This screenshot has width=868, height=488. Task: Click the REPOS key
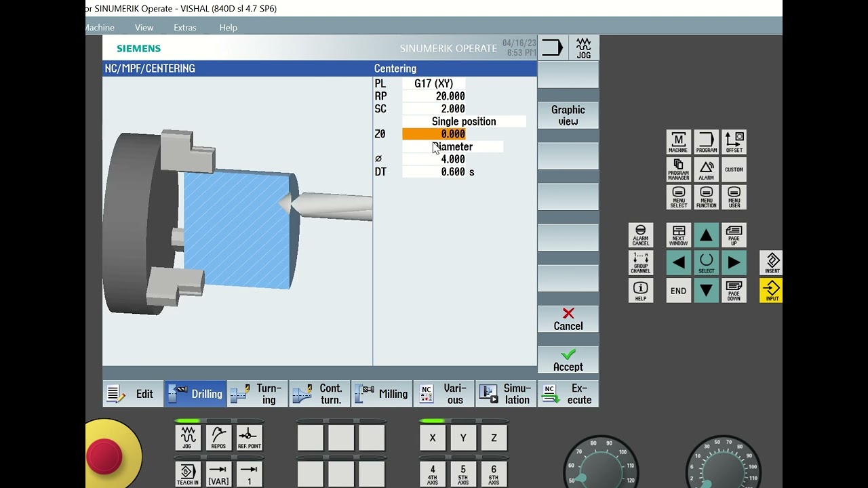coord(218,438)
